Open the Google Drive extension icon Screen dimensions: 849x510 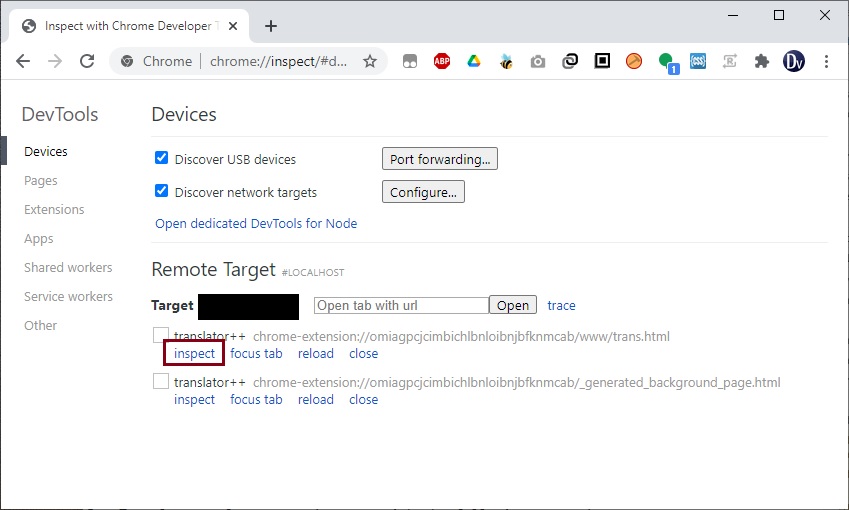pyautogui.click(x=474, y=61)
